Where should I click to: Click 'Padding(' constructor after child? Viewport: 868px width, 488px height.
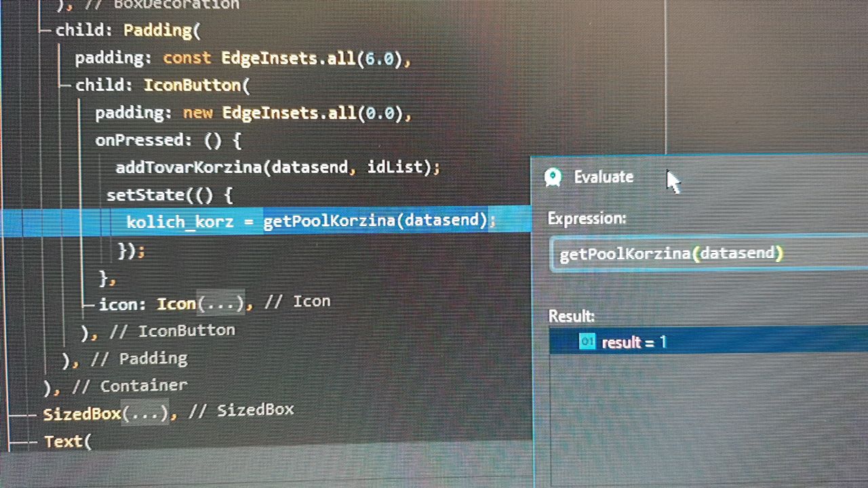pyautogui.click(x=162, y=30)
